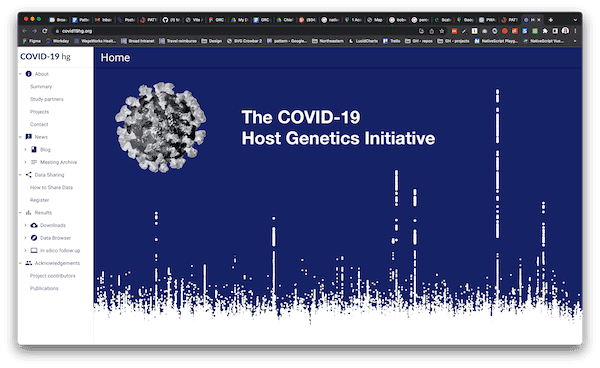Click the Downloads cloud icon
600x368 pixels.
pyautogui.click(x=34, y=225)
